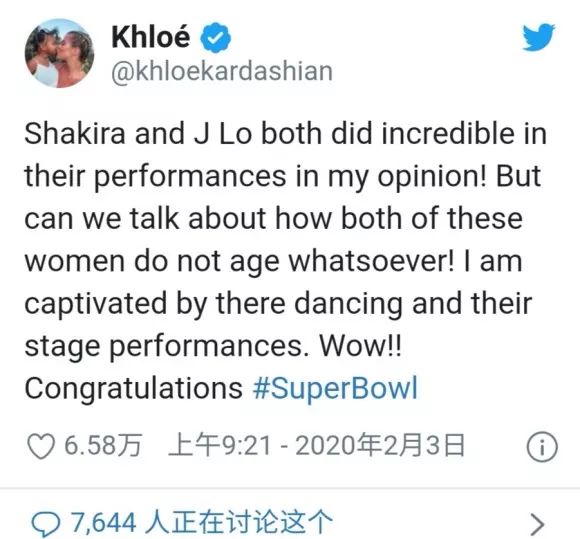Screen dimensions: 580x539
Task: Click the blue verified badge
Action: [x=216, y=37]
